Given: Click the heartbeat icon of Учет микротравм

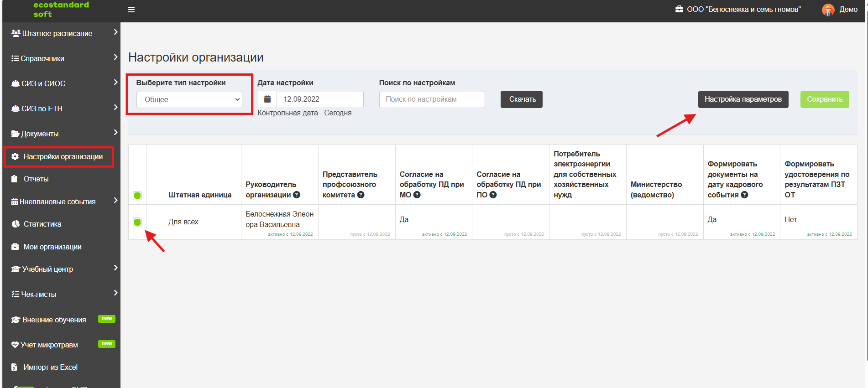Looking at the screenshot, I should [15, 345].
